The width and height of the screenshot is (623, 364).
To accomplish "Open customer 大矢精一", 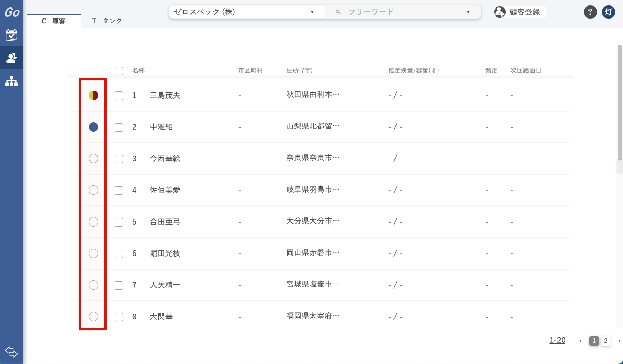I will pos(165,285).
